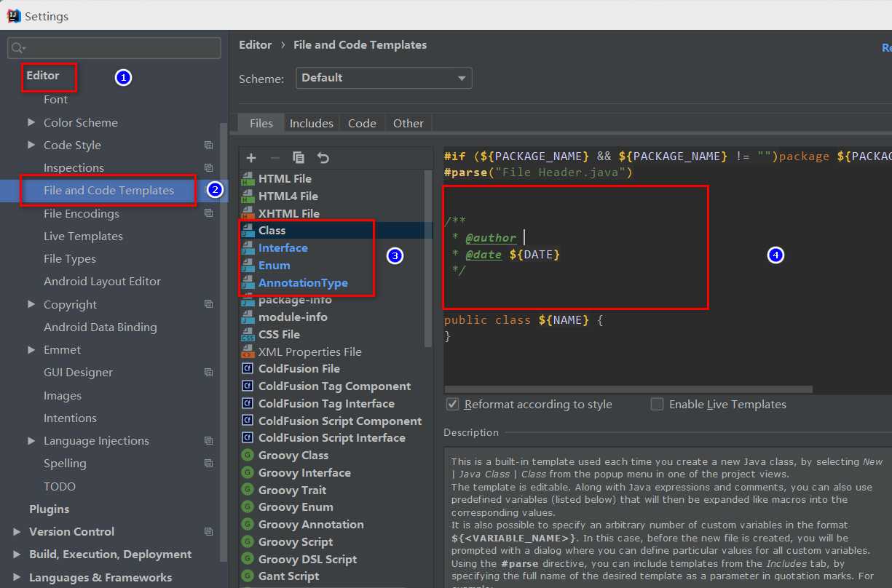892x588 pixels.
Task: Click the add template plus icon
Action: (x=251, y=157)
